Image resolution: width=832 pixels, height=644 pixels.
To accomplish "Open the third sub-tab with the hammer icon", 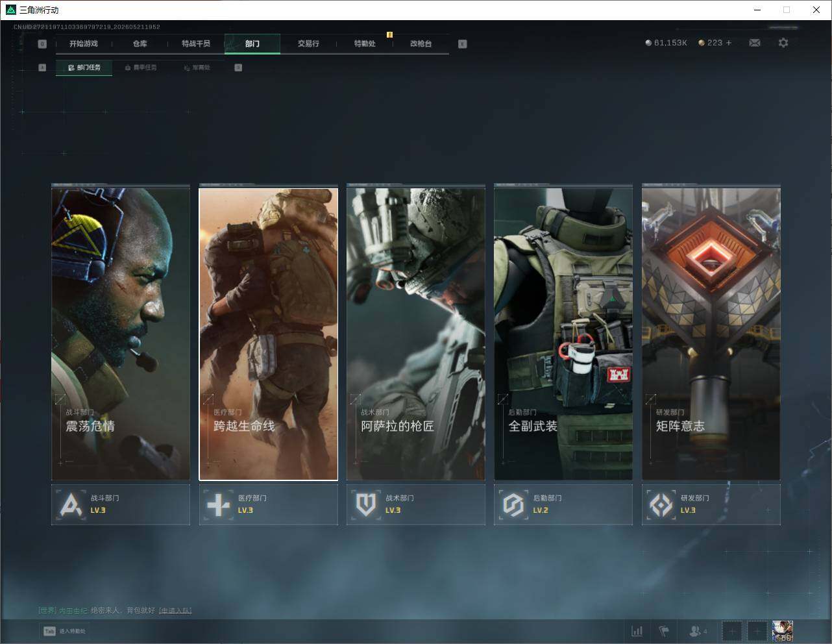I will (x=197, y=68).
